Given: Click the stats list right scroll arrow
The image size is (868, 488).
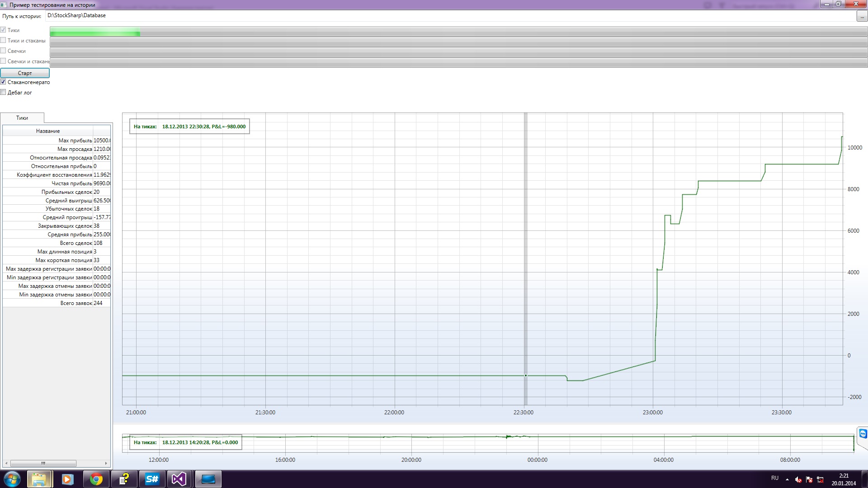Looking at the screenshot, I should [x=106, y=463].
